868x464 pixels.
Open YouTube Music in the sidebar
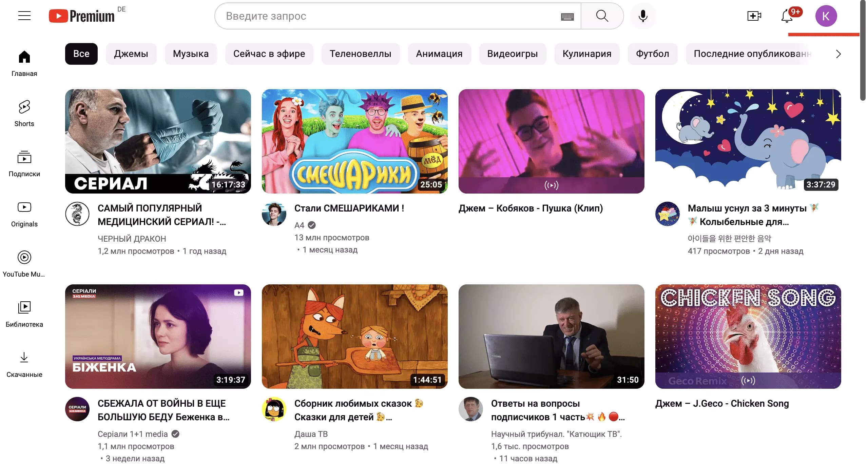point(24,264)
